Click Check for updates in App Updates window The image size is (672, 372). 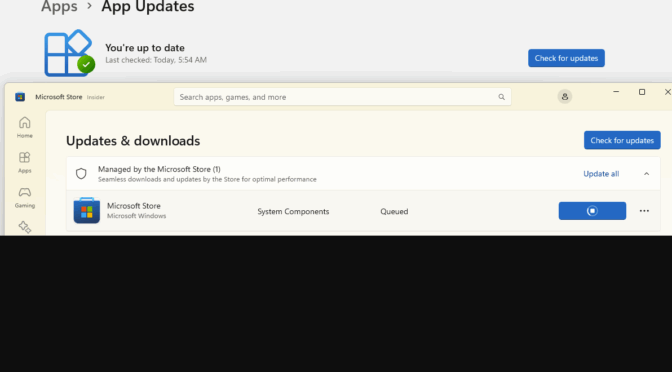(x=566, y=58)
